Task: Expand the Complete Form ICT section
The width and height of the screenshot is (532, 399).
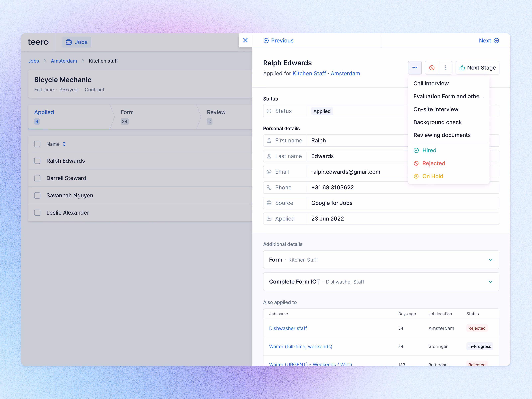Action: [x=381, y=282]
